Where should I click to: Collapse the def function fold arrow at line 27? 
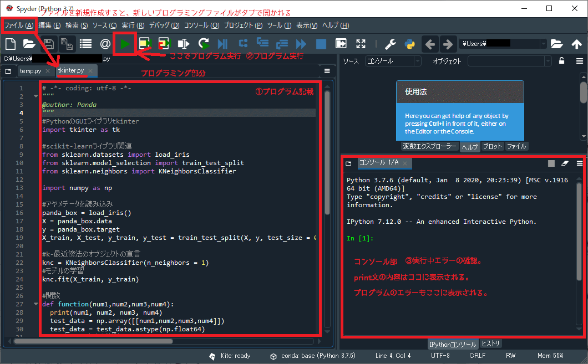36,304
